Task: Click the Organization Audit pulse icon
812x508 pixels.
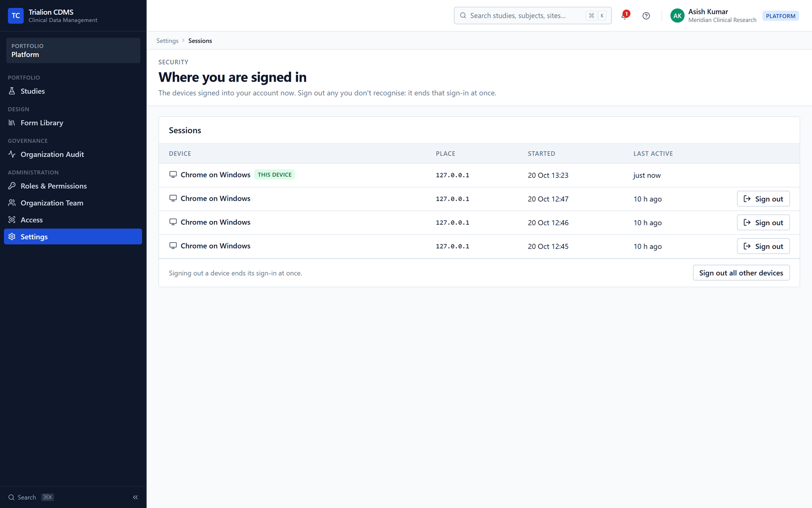Action: point(12,154)
